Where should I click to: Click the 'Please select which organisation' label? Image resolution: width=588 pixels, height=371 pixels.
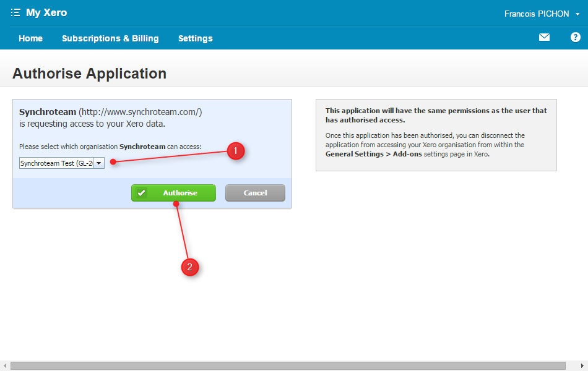click(x=110, y=147)
